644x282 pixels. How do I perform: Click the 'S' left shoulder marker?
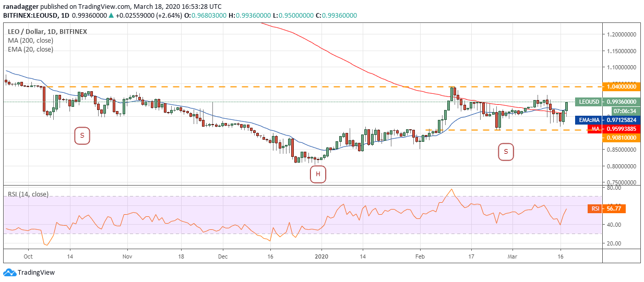(82, 137)
